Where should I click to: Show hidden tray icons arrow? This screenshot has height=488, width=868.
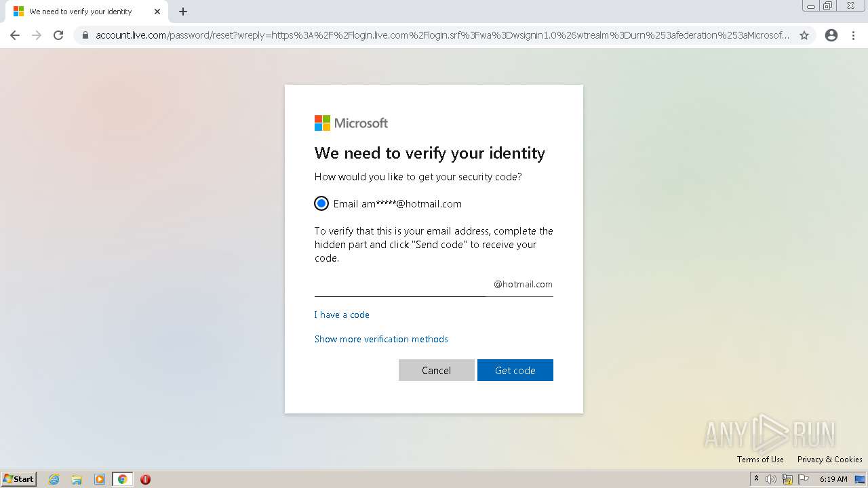click(756, 479)
